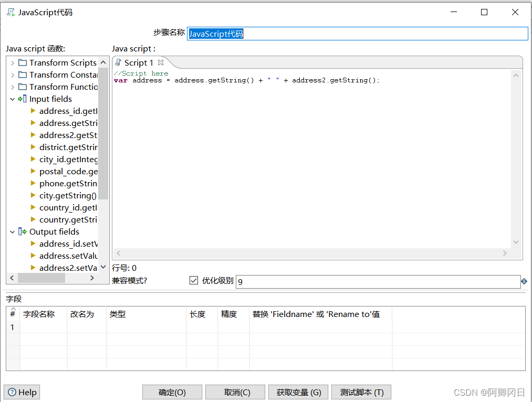Click the 字段名称 column header
The width and height of the screenshot is (532, 402).
[39, 314]
